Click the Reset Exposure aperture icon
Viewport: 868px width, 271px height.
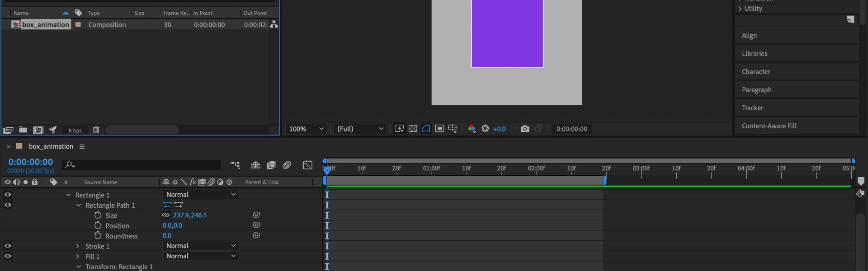pyautogui.click(x=485, y=129)
